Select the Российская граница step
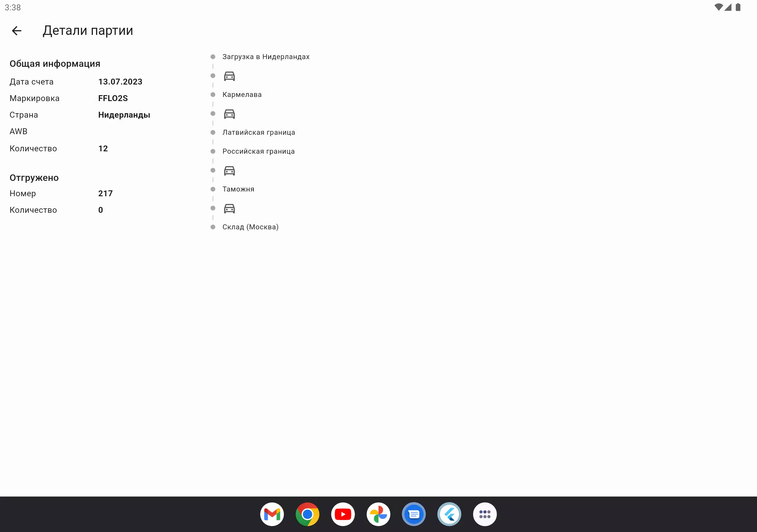Screen dimensions: 757x532 point(258,151)
